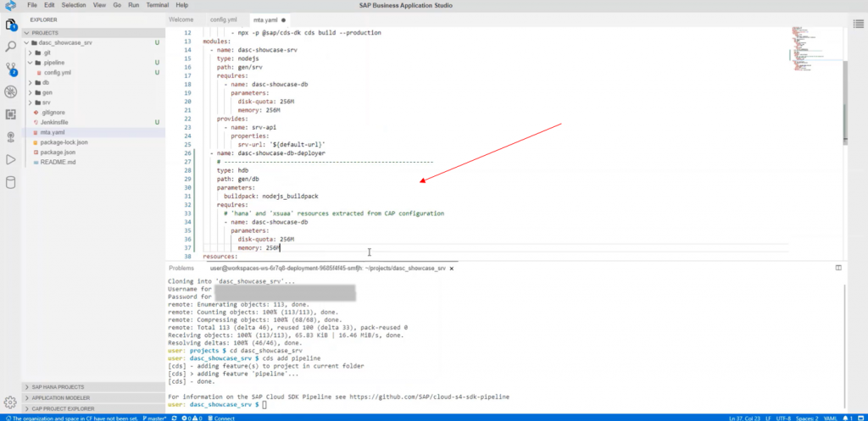Viewport: 868px width, 421px height.
Task: Click the notification bell in status bar
Action: coord(847,418)
